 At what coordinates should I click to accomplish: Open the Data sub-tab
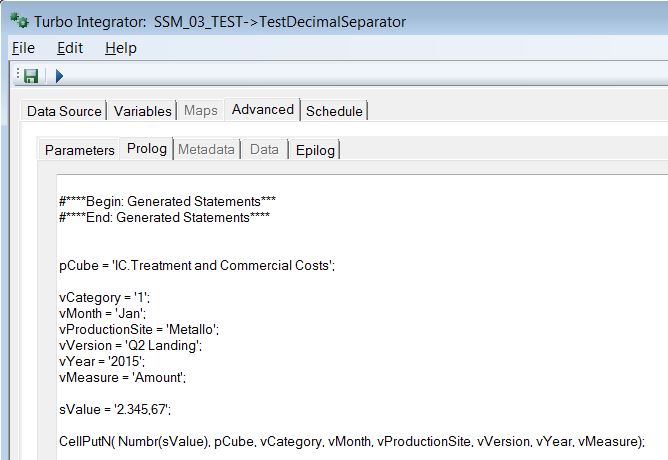point(264,150)
